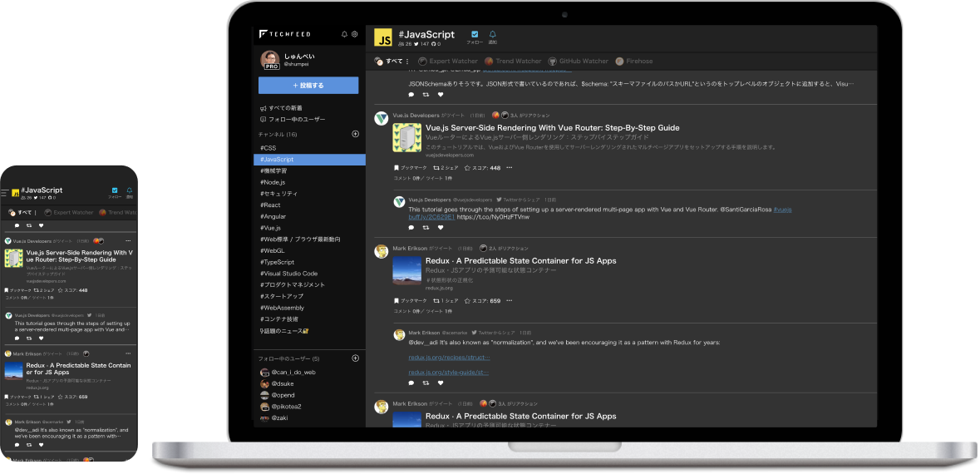
Task: Click the star score 659 on the phone
Action: (x=72, y=397)
